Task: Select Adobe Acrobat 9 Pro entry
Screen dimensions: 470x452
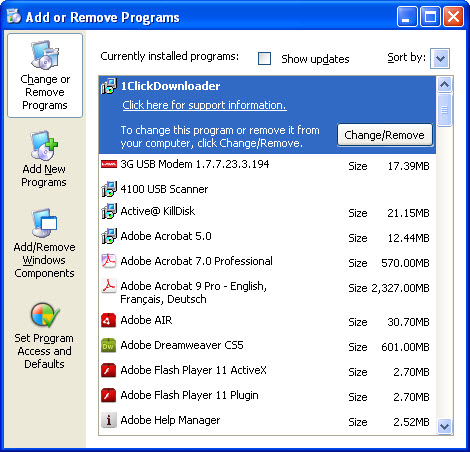Action: point(267,292)
